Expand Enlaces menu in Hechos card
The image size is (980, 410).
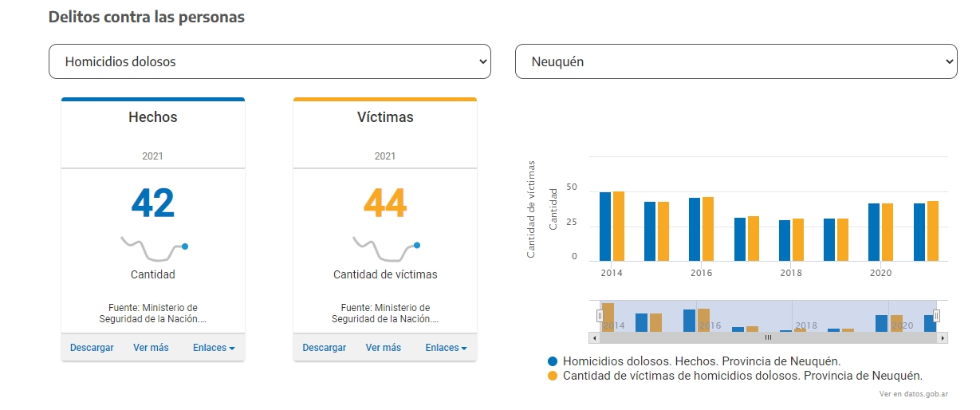[213, 348]
